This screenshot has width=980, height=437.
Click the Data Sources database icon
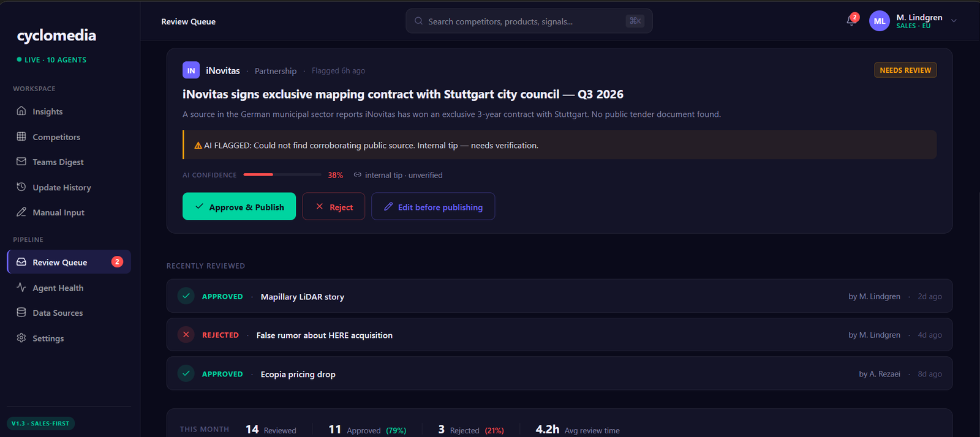(21, 312)
